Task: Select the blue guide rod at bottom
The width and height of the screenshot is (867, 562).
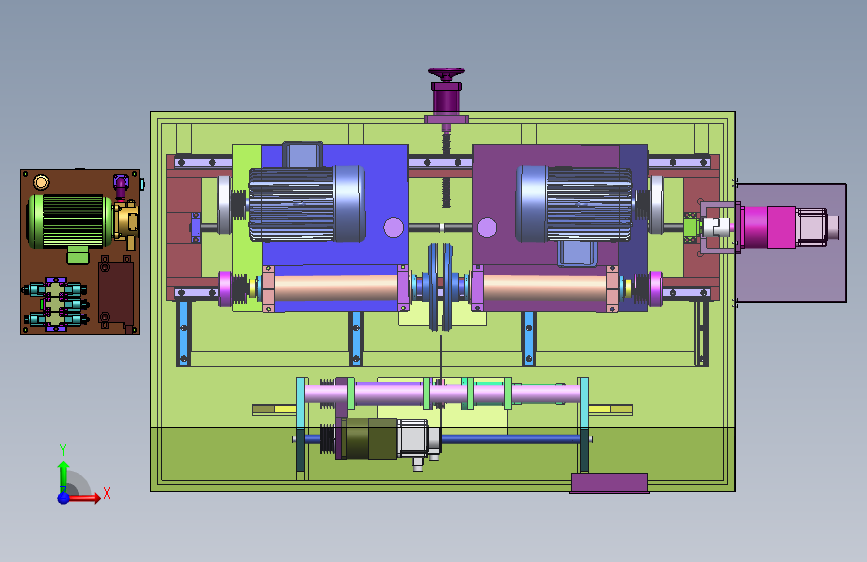Action: pyautogui.click(x=510, y=440)
